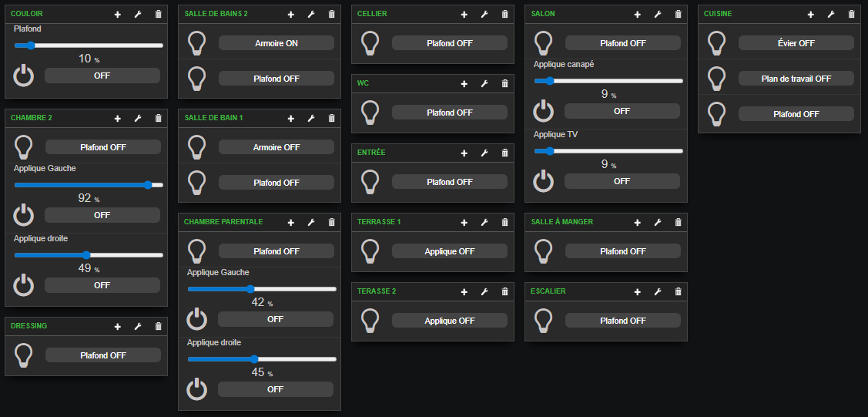Click the Salon Applique canapé slider
The width and height of the screenshot is (868, 417).
click(608, 81)
